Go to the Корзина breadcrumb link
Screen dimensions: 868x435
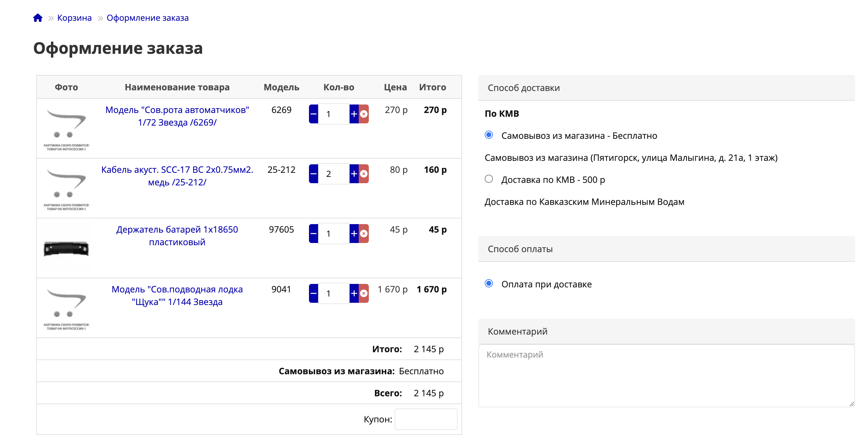[x=74, y=18]
